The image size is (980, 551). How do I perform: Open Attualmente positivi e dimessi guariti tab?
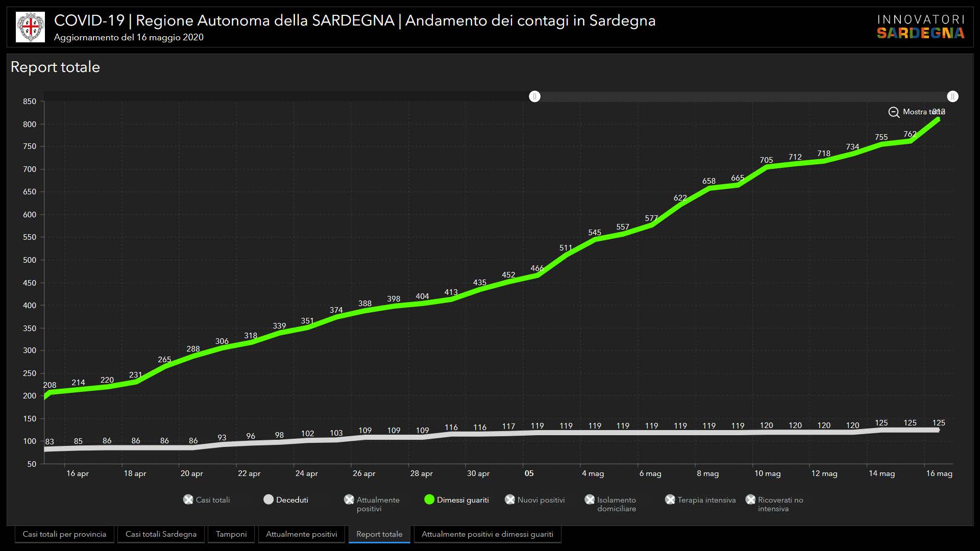click(x=487, y=534)
